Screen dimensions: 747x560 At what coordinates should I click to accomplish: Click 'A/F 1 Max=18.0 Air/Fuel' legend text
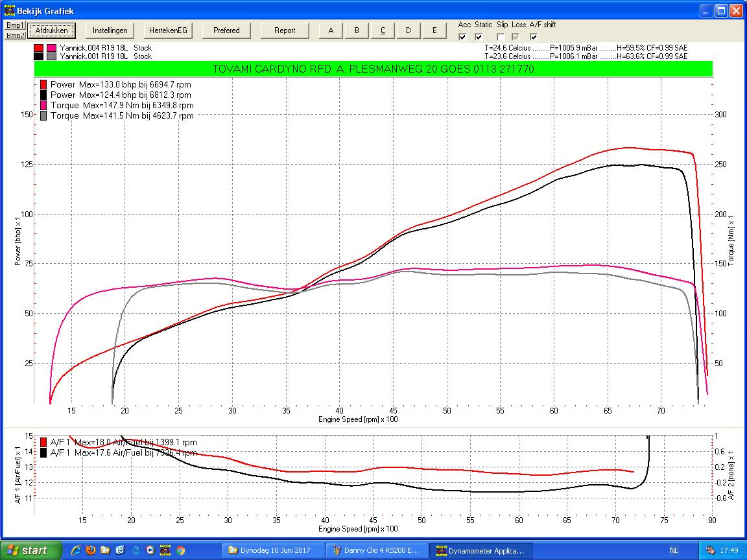click(123, 443)
